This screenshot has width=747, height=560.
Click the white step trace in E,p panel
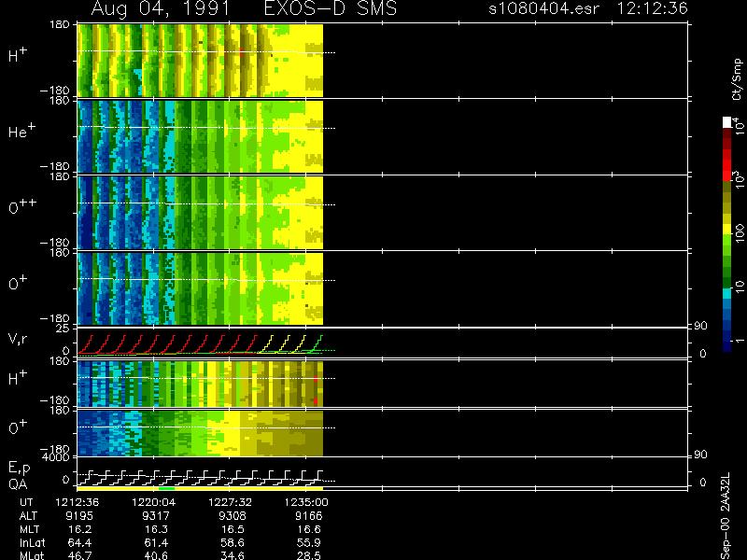tap(200, 478)
